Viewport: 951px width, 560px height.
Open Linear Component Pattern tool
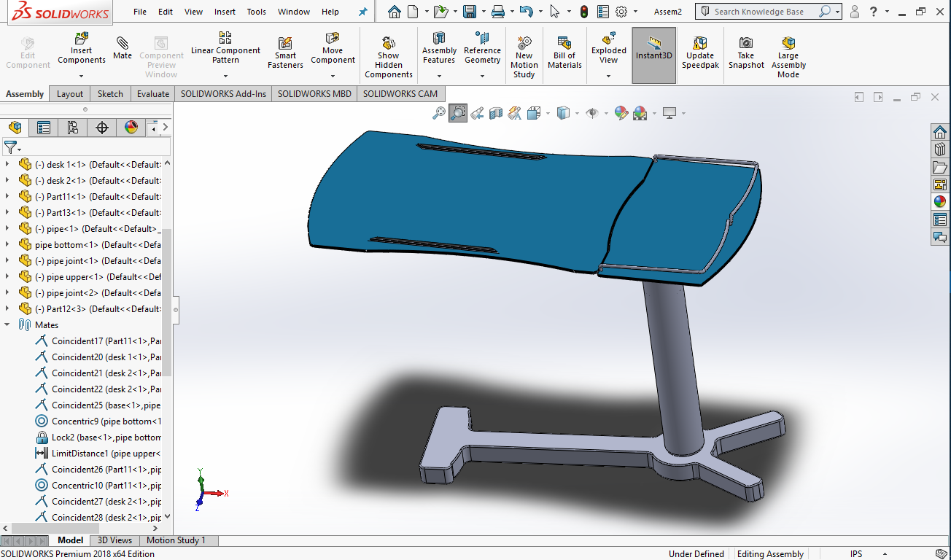(x=225, y=48)
